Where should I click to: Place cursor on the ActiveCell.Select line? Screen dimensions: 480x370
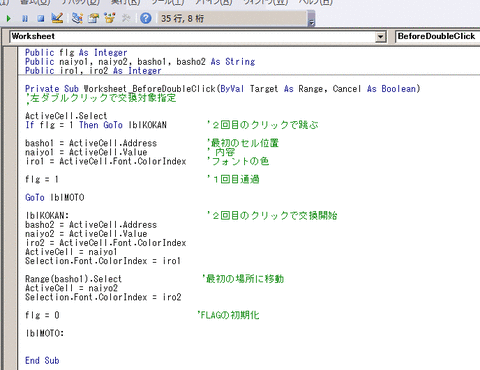[66, 116]
